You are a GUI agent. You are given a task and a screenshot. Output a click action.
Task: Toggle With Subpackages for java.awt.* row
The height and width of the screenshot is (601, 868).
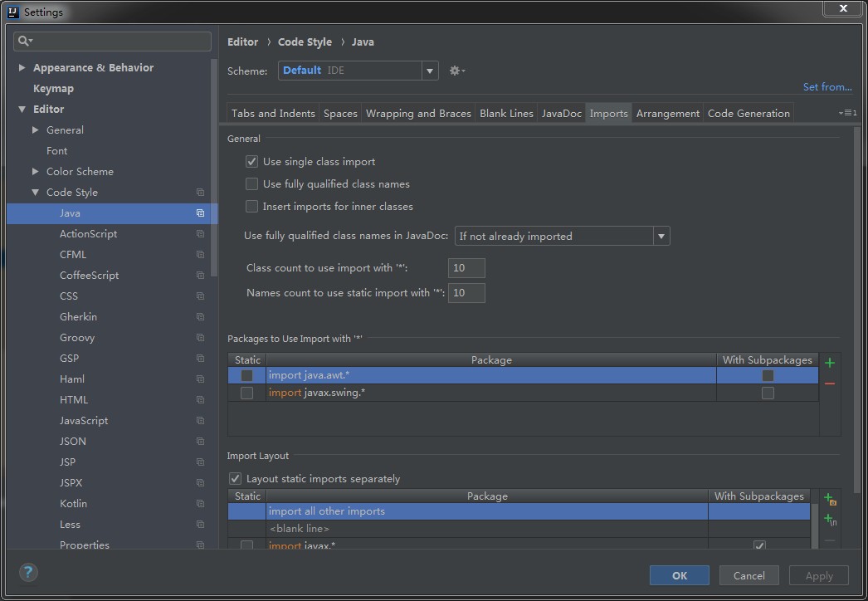(768, 375)
